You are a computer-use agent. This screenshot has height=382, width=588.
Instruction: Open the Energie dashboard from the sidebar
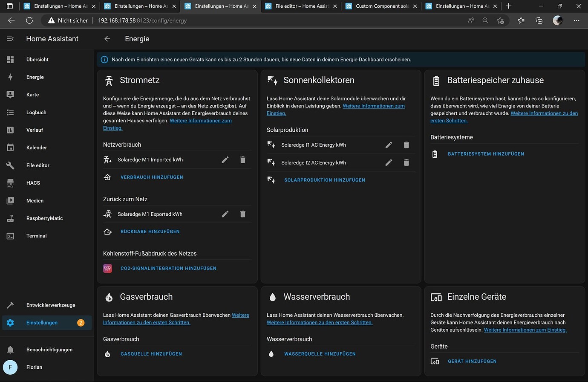(x=35, y=77)
